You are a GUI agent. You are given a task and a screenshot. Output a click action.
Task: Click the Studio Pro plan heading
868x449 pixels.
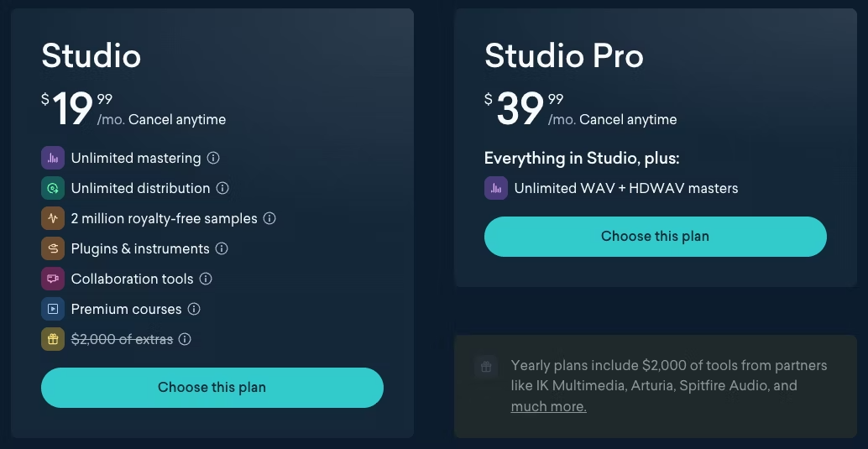coord(563,56)
